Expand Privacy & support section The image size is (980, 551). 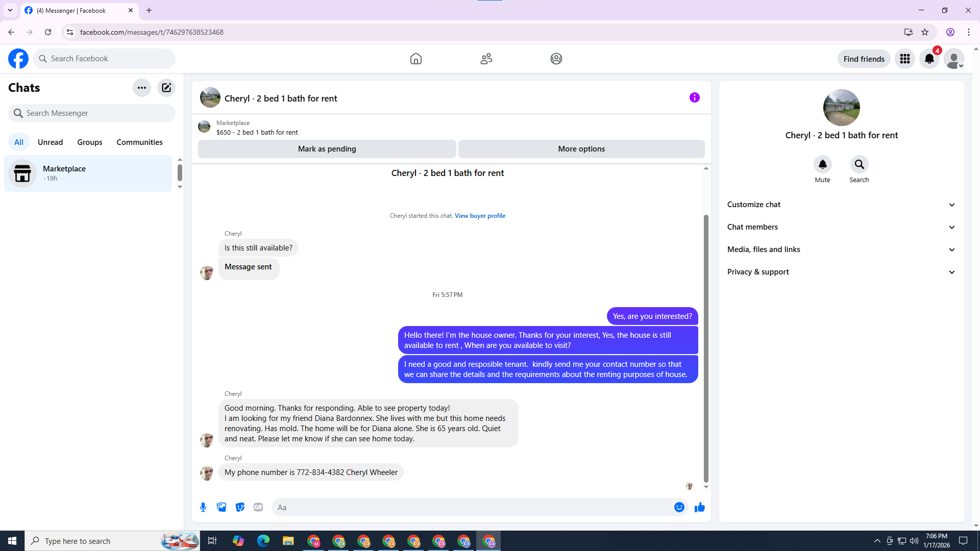[x=841, y=272]
